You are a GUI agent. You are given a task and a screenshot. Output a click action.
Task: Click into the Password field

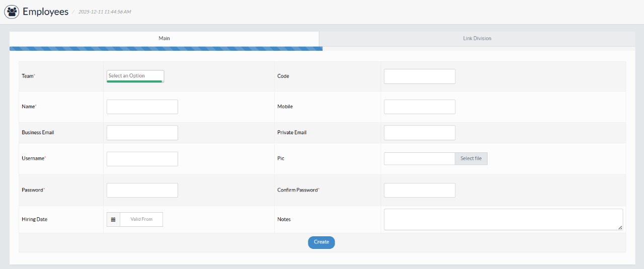pyautogui.click(x=142, y=190)
